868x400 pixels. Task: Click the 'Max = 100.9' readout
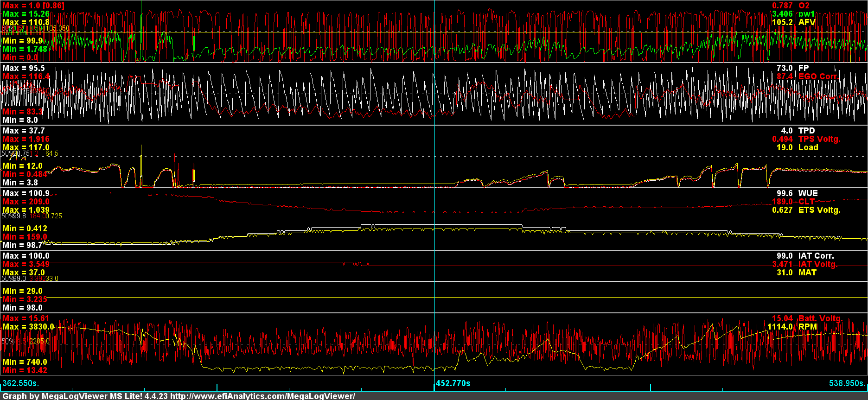26,193
